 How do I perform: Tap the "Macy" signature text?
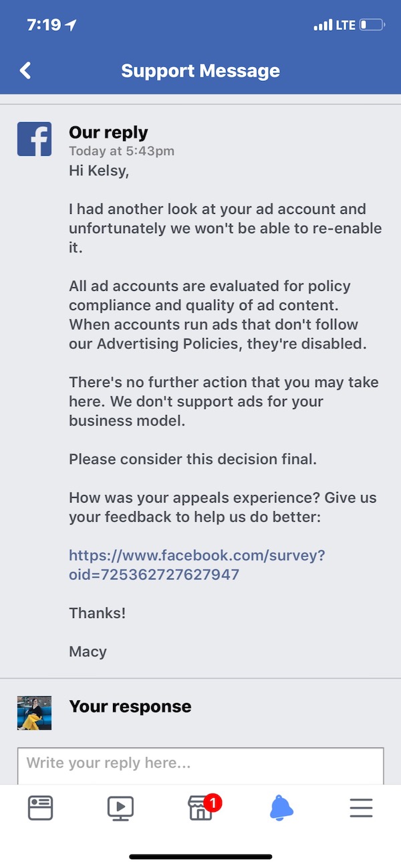(88, 651)
